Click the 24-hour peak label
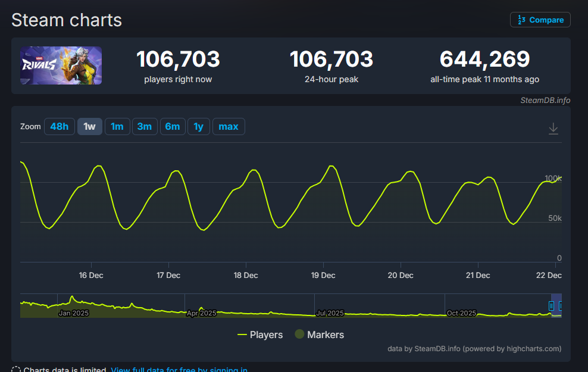The height and width of the screenshot is (372, 588). click(x=331, y=80)
